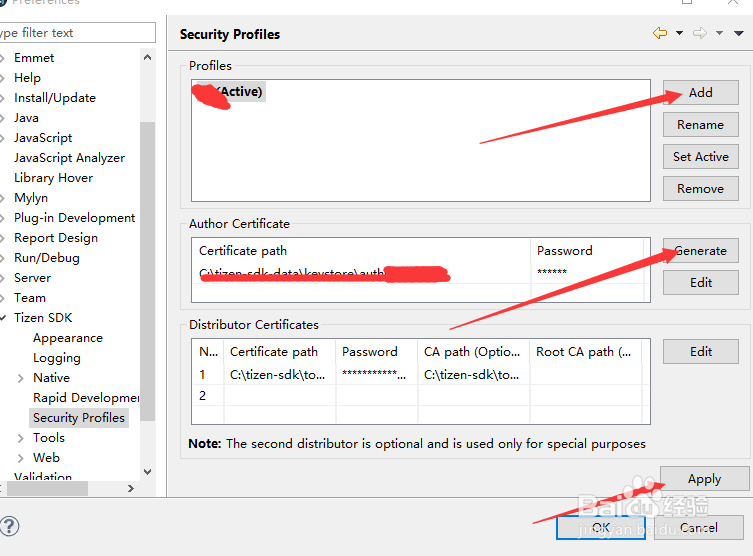Click the tree vertical scrollbar thumb
Image resolution: width=753 pixels, height=556 pixels.
147,271
